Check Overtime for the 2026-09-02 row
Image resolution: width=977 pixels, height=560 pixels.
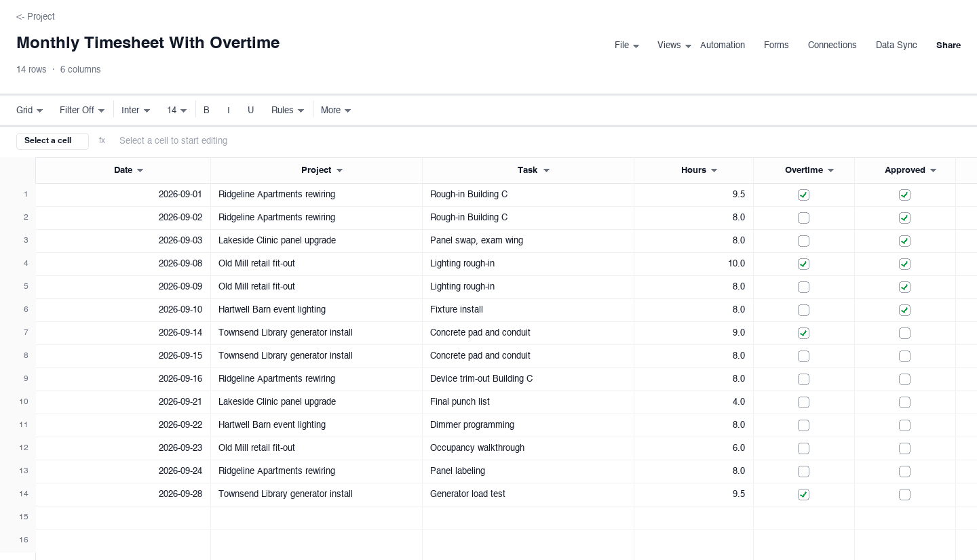tap(803, 218)
